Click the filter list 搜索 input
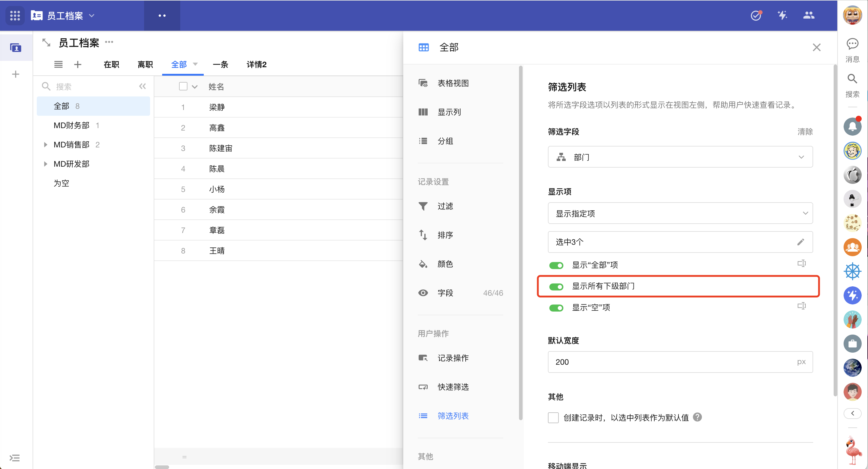Viewport: 868px width, 469px height. 88,87
